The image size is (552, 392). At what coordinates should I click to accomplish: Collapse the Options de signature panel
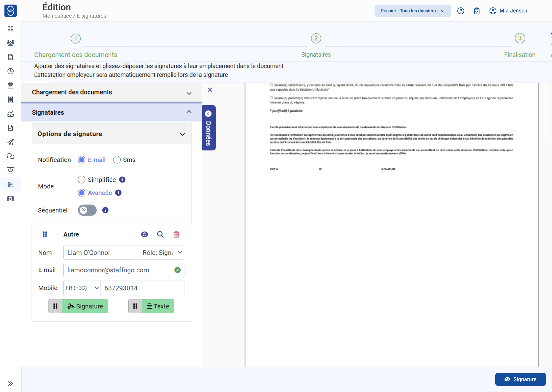[111, 134]
